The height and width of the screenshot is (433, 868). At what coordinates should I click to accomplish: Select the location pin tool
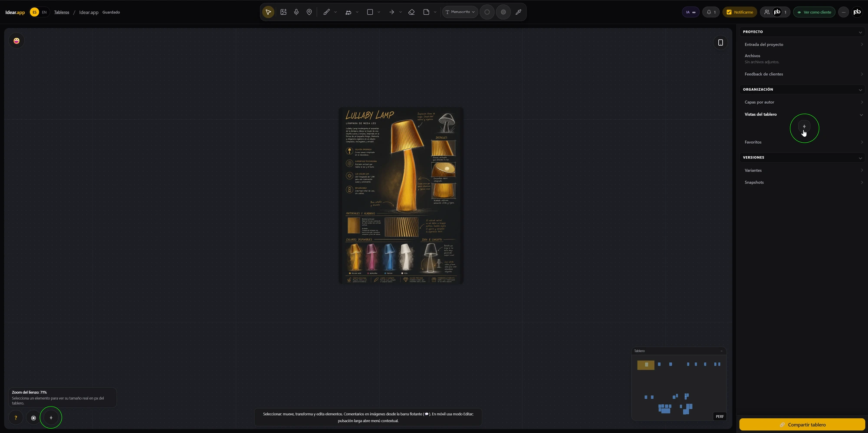pyautogui.click(x=309, y=12)
